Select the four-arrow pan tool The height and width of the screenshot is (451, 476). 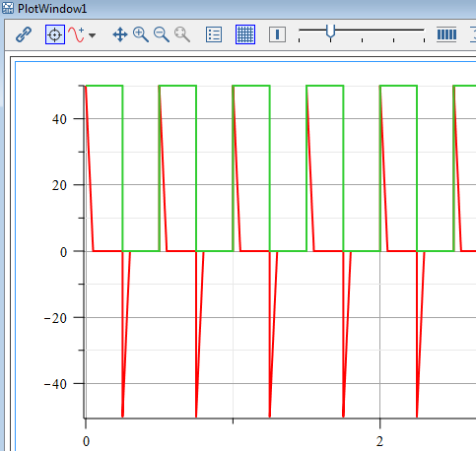pos(120,34)
